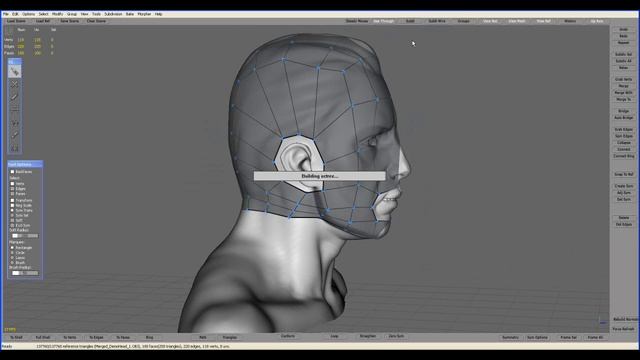Image resolution: width=640 pixels, height=360 pixels.
Task: Enable the BackFaces checkbox
Action: click(12, 172)
